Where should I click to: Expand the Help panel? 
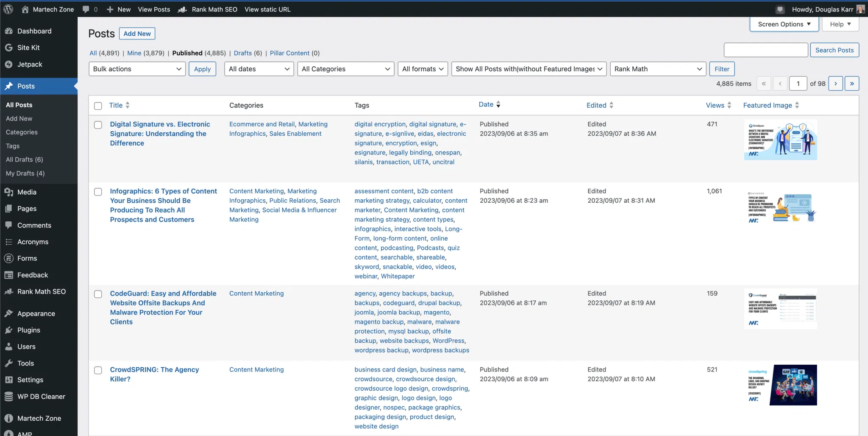[x=840, y=24]
